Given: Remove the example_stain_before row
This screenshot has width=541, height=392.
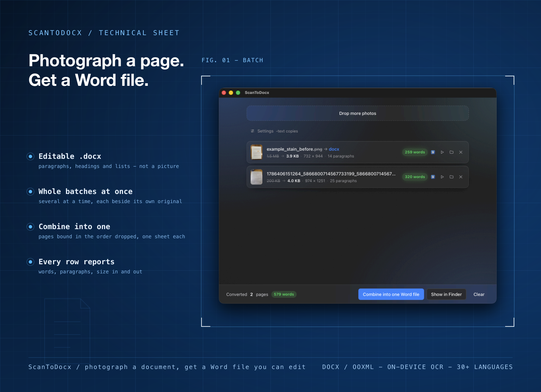Looking at the screenshot, I should (x=461, y=152).
